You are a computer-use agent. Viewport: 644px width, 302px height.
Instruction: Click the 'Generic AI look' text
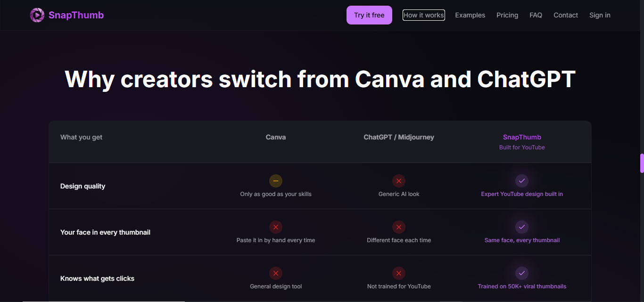399,194
